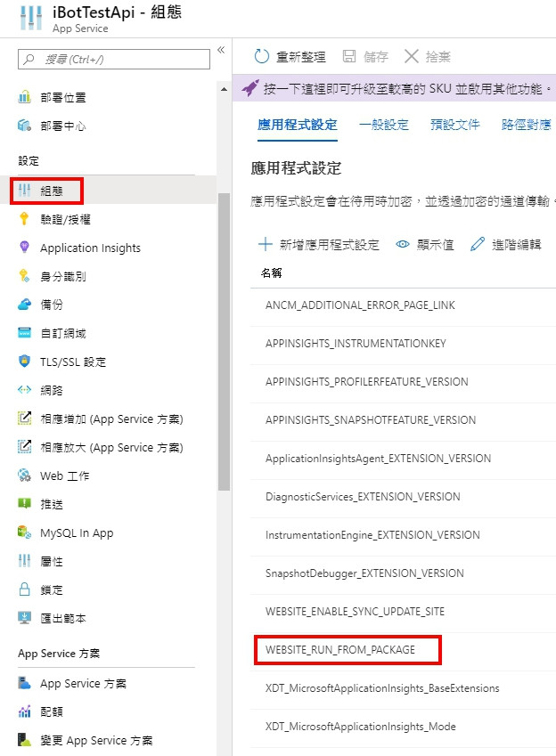Click the 重新整理 refresh button label
Image resolution: width=556 pixels, height=756 pixels.
coord(301,57)
